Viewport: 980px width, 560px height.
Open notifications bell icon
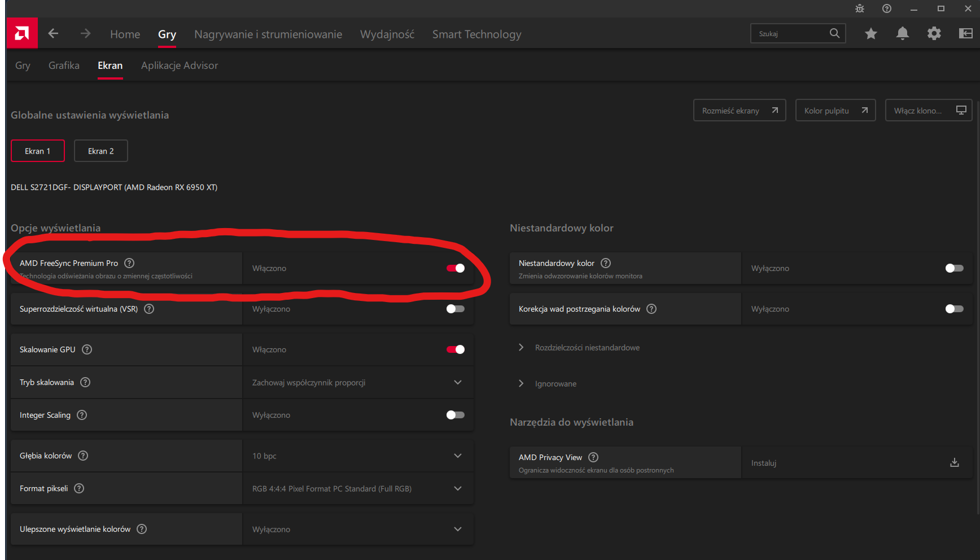[x=903, y=34]
